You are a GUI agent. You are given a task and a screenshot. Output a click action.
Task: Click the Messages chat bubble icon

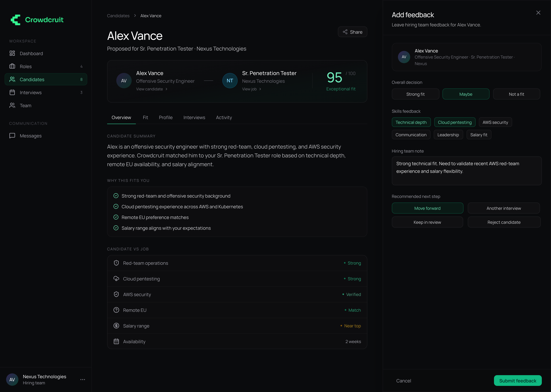point(12,136)
